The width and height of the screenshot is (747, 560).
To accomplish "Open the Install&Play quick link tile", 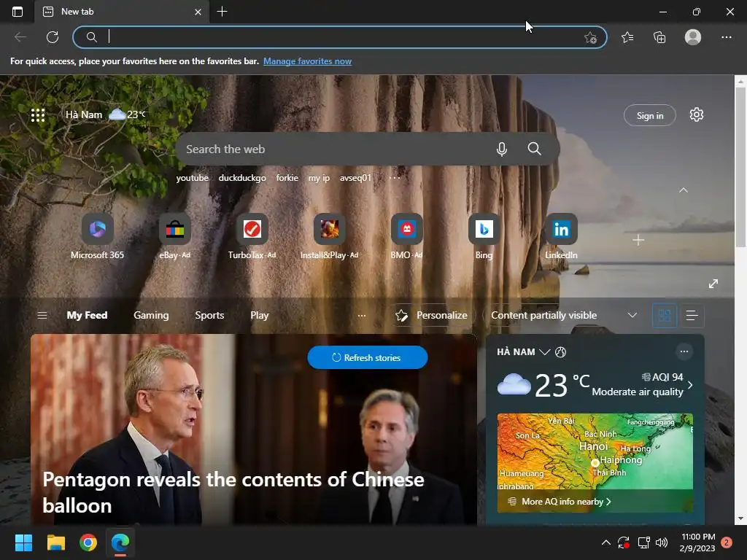I will click(x=329, y=237).
